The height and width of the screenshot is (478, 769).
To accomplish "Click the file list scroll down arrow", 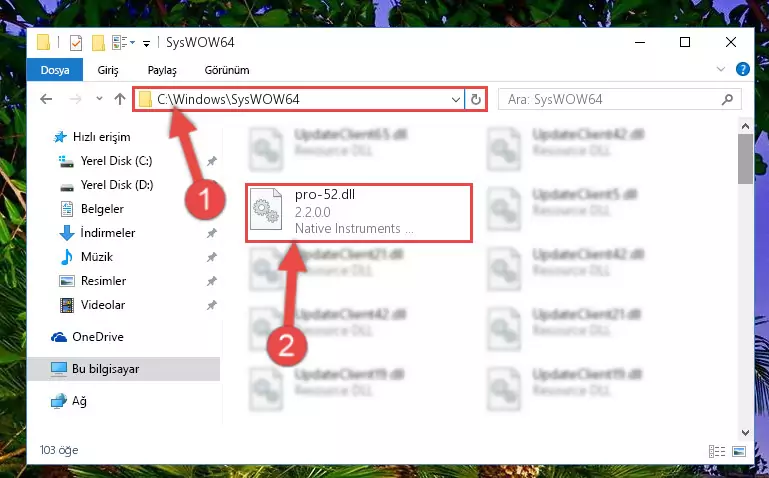I will click(x=745, y=432).
